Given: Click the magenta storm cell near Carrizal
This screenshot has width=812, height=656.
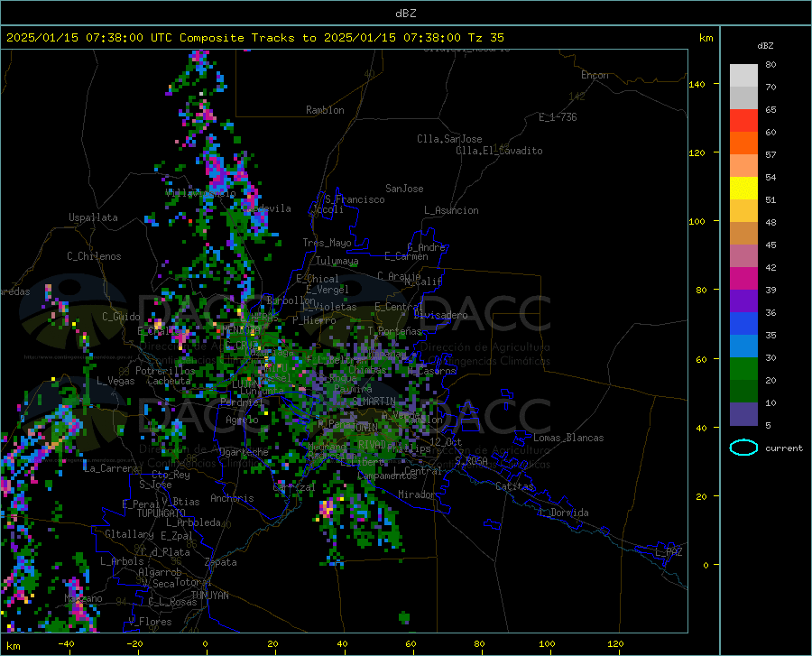Looking at the screenshot, I should point(327,508).
